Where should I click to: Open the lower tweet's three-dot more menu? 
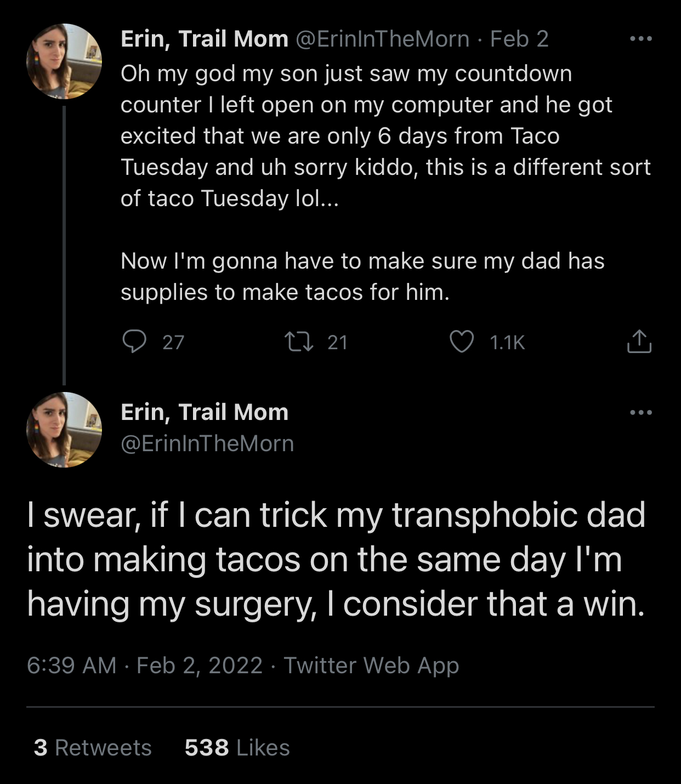click(641, 412)
